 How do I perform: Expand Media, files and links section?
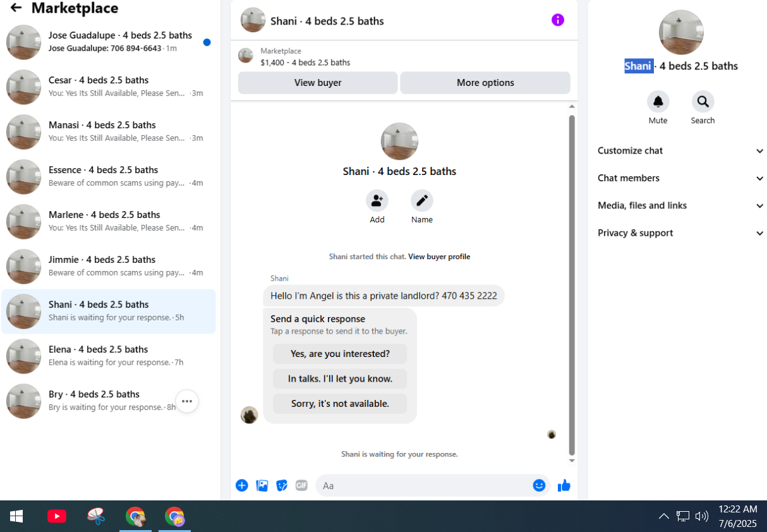tap(681, 205)
